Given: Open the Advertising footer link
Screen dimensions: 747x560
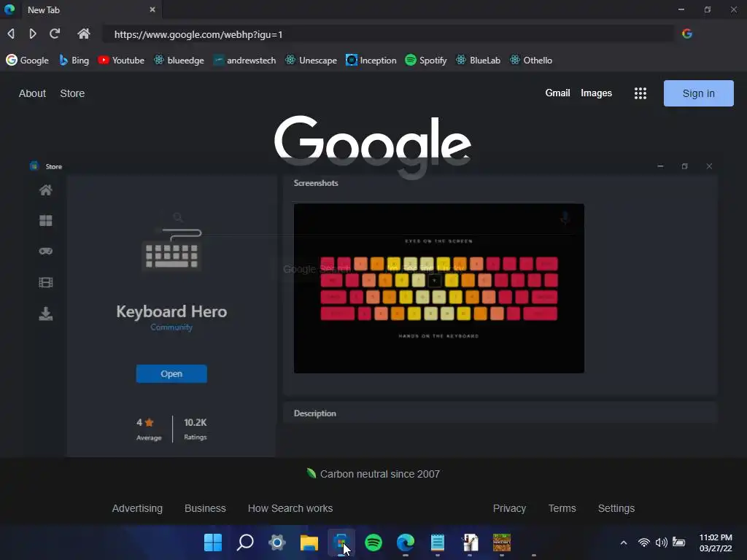Looking at the screenshot, I should tap(137, 508).
